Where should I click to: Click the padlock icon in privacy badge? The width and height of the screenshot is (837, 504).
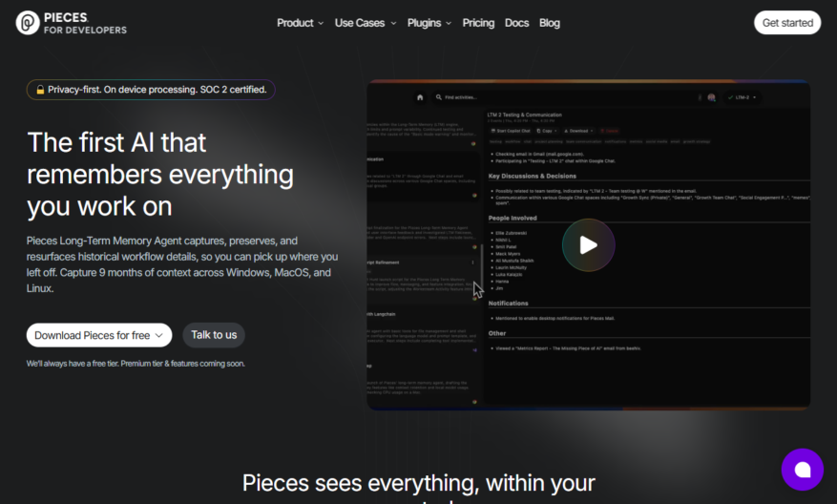(40, 90)
